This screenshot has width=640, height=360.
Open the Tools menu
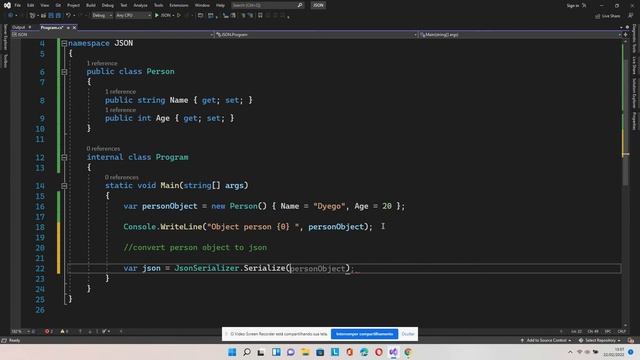158,5
